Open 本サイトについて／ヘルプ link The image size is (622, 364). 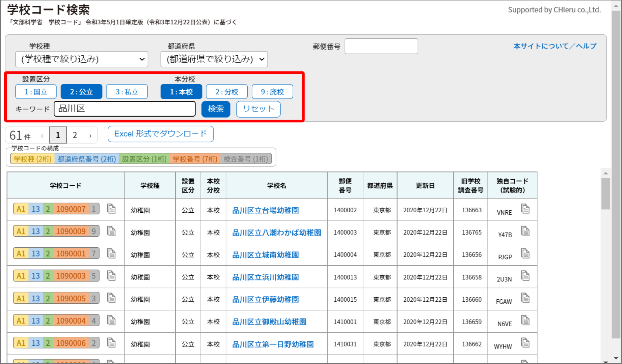pos(555,46)
